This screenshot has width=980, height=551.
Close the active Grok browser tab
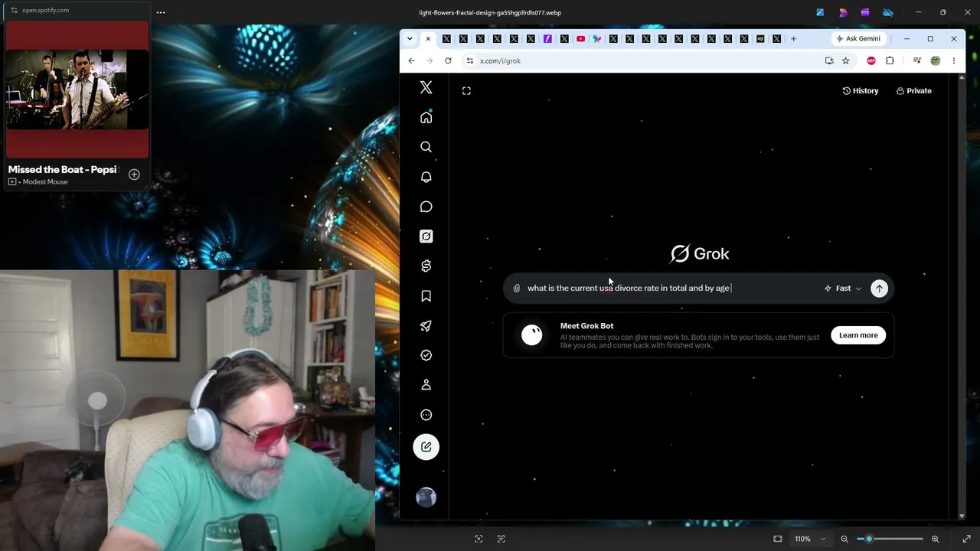click(x=428, y=38)
